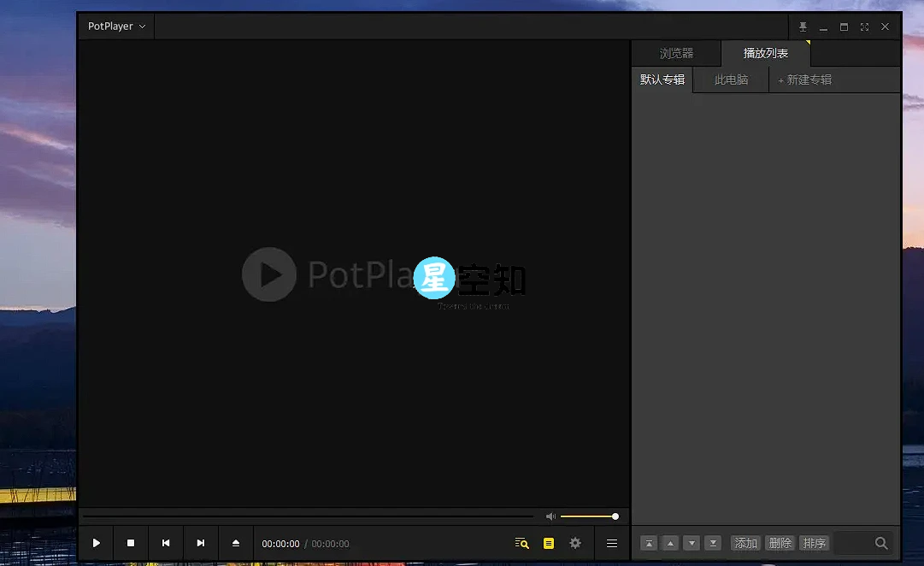This screenshot has height=566, width=924.
Task: Mute audio via the speaker icon
Action: coord(550,516)
